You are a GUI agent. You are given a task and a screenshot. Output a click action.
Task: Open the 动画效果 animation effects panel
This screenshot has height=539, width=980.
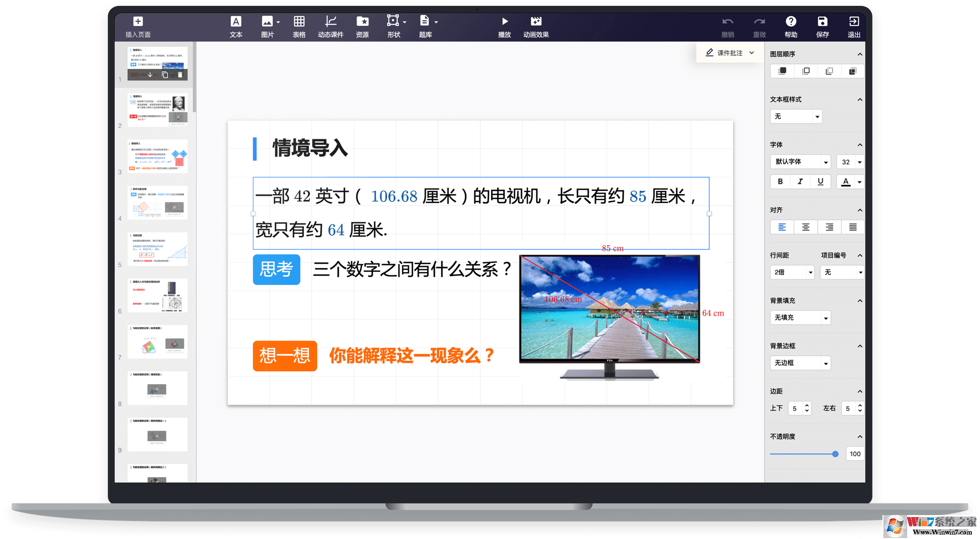(x=536, y=21)
